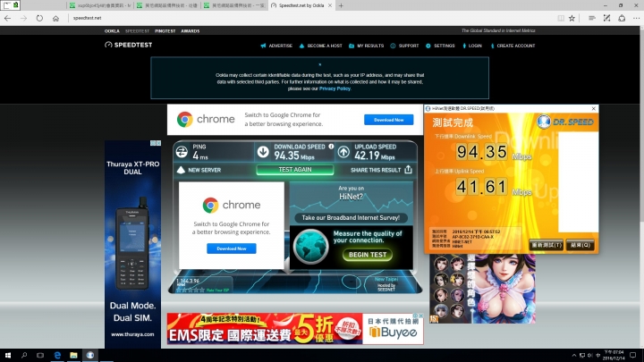Click SHARE THIS RESULT
Screen dimensions: 644x362
376,170
